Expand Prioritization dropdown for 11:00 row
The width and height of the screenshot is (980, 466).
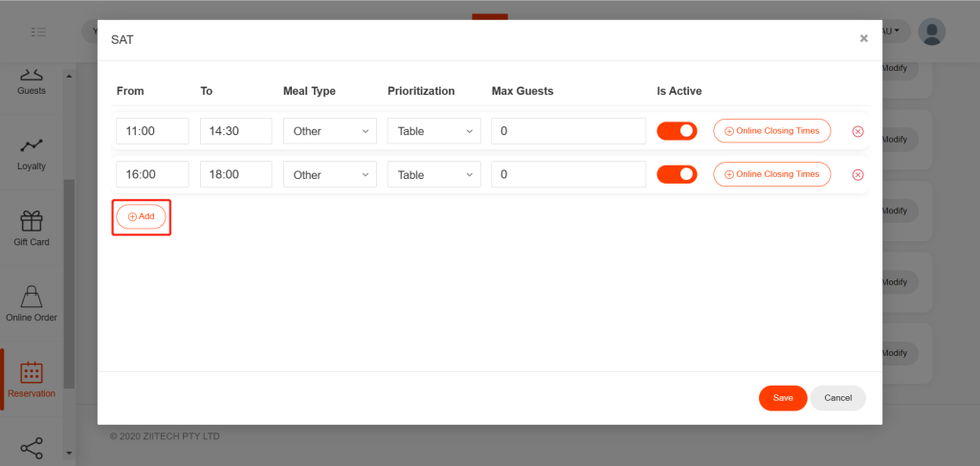(x=434, y=131)
